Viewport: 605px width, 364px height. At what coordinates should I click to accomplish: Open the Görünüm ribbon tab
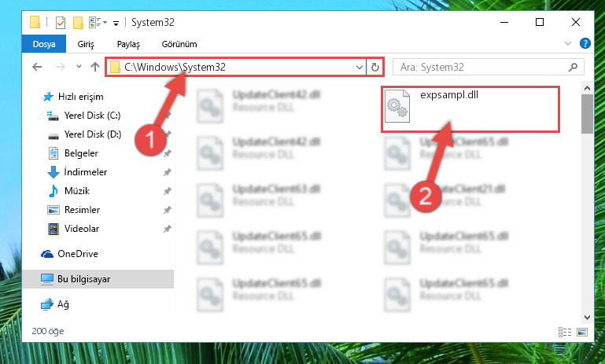tap(179, 44)
